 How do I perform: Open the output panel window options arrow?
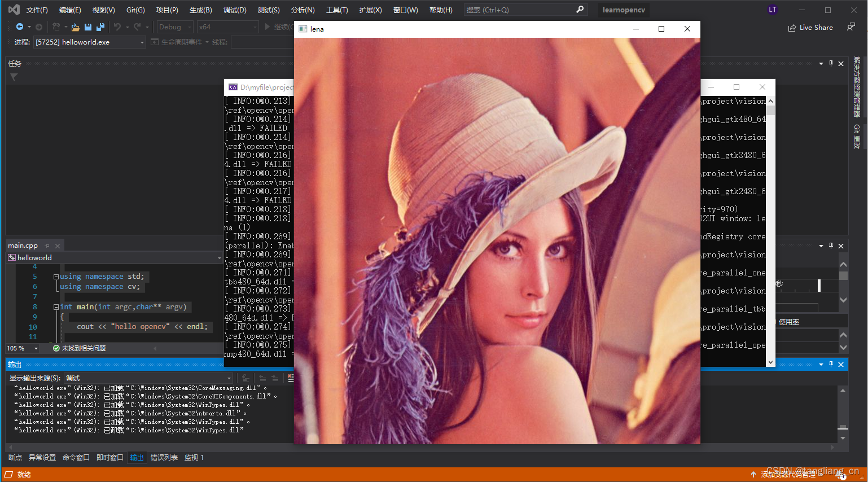[821, 365]
